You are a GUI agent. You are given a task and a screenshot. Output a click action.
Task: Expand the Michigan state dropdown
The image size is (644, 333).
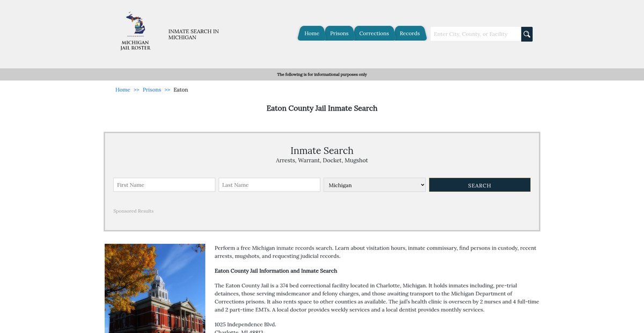(375, 185)
